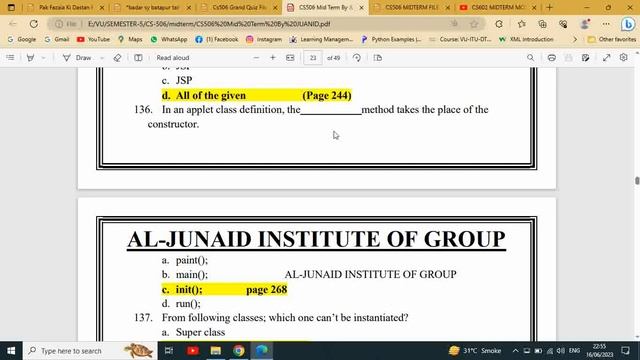This screenshot has width=640, height=360.
Task: Click the address bar file URL
Action: pos(209,24)
